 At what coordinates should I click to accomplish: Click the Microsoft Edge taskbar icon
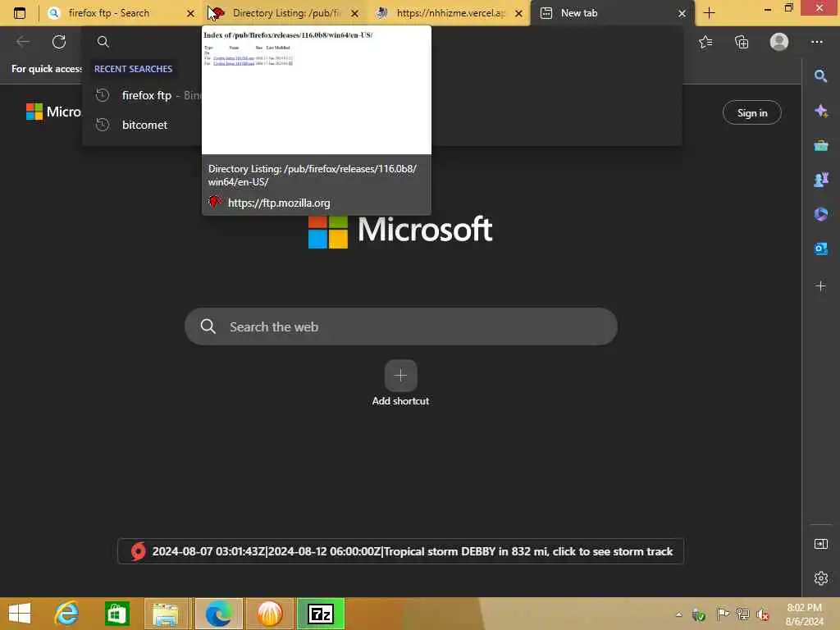tap(218, 614)
